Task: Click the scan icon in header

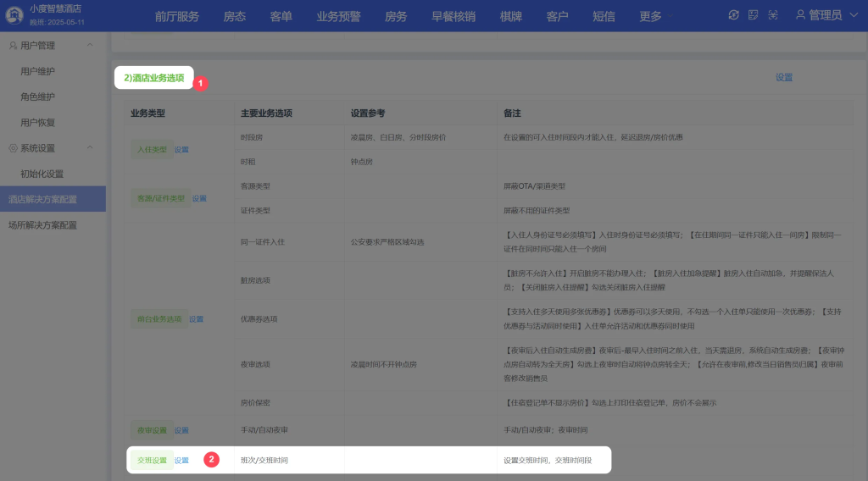Action: (x=772, y=15)
